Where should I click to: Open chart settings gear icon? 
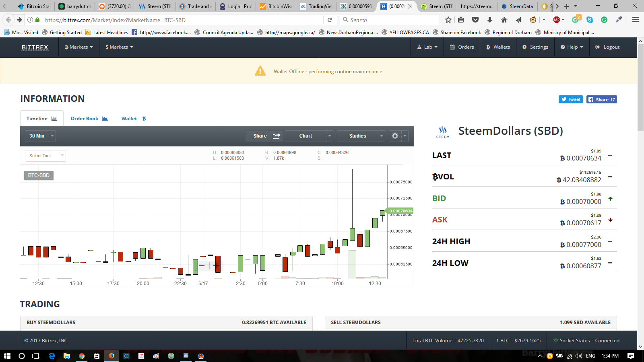click(x=395, y=136)
